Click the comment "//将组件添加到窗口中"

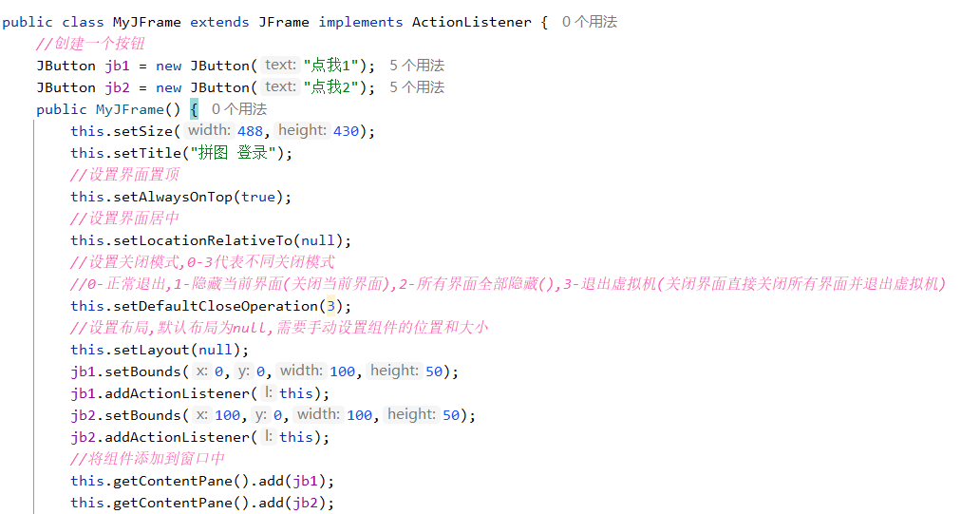click(147, 460)
